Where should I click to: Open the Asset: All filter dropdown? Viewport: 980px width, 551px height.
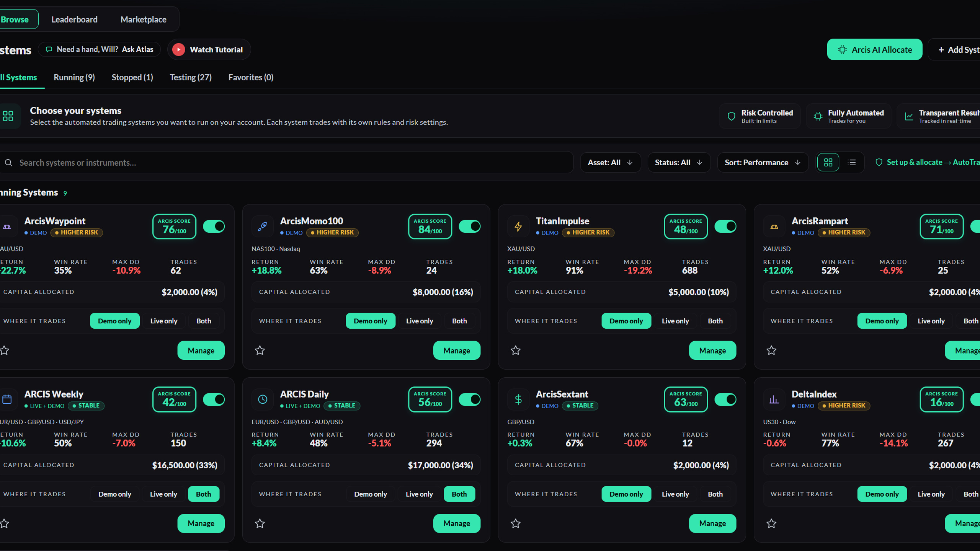coord(610,163)
